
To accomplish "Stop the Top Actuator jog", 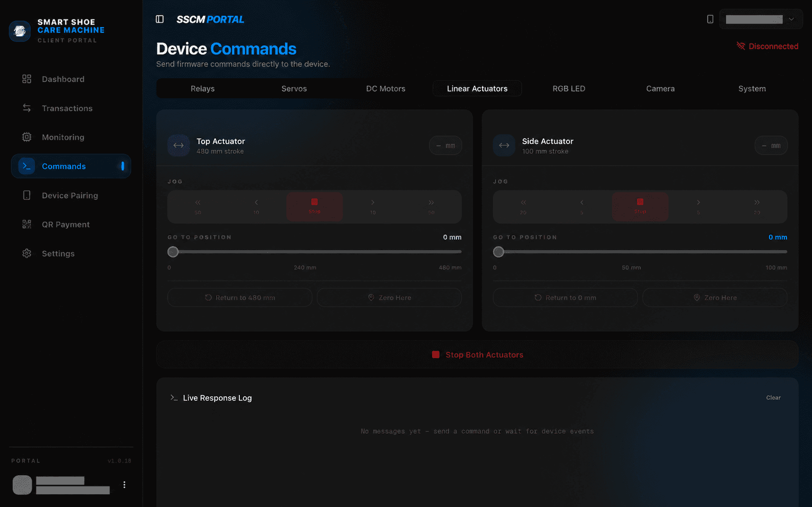I will click(x=314, y=207).
